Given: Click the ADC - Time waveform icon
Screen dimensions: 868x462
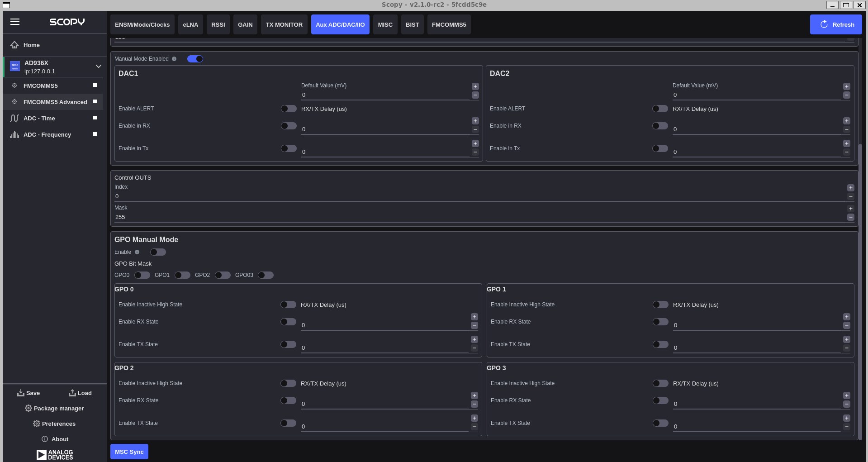Looking at the screenshot, I should point(14,118).
